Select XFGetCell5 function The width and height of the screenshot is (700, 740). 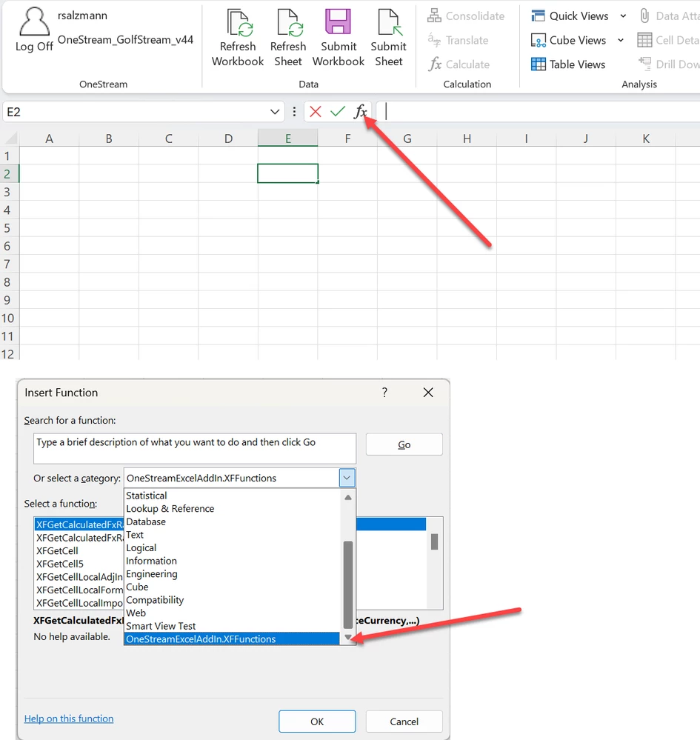coord(60,564)
